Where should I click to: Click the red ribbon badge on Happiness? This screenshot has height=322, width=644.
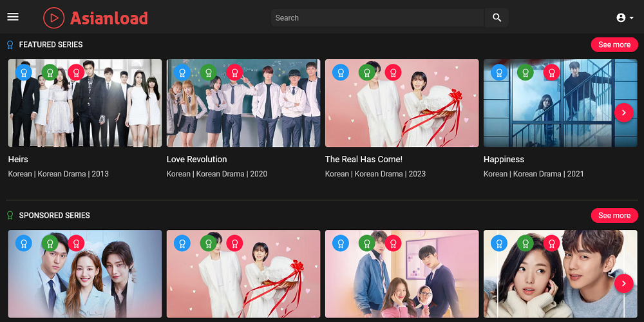[552, 72]
